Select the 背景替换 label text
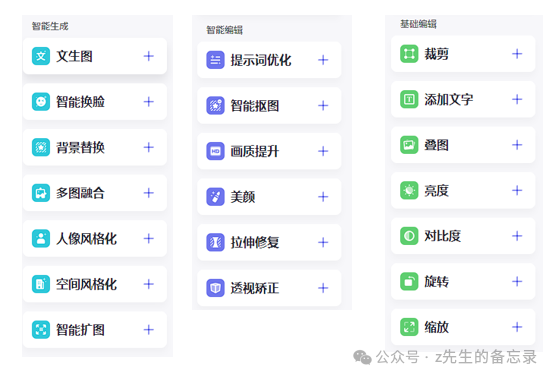 coord(80,147)
